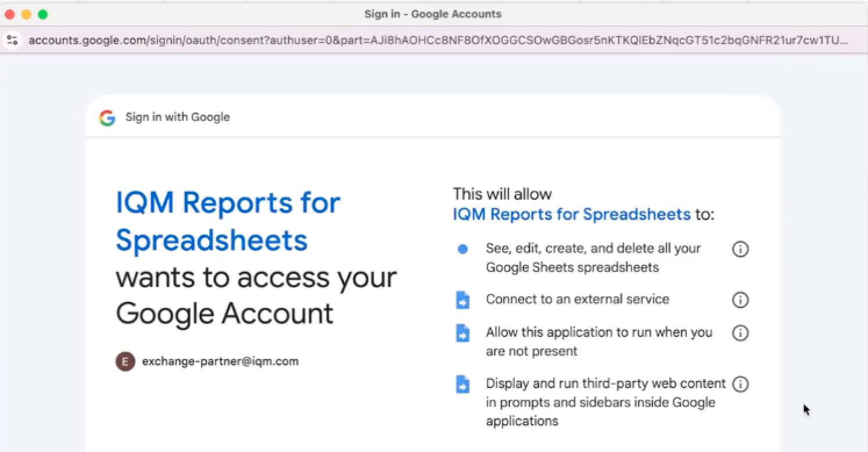Image resolution: width=868 pixels, height=452 pixels.
Task: Select the exchange-partner@iqm.com account email
Action: (220, 361)
